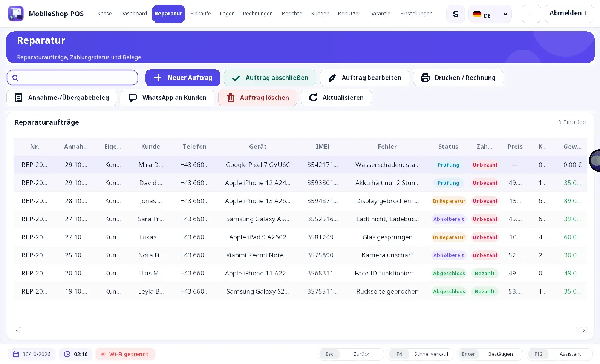Open the Berichte tab

coord(292,14)
